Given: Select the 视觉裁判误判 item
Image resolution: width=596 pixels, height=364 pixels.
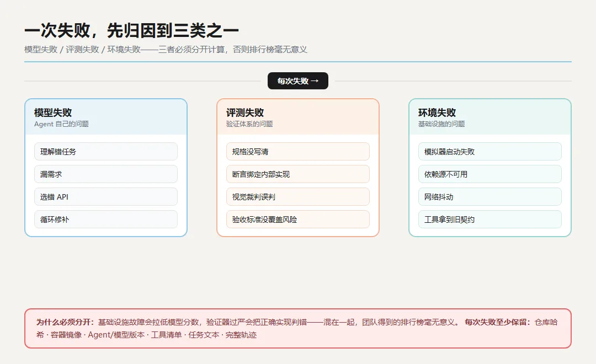Looking at the screenshot, I should [x=298, y=197].
